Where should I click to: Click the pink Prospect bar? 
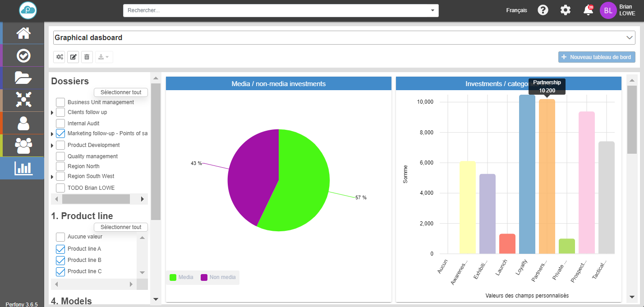point(587,183)
